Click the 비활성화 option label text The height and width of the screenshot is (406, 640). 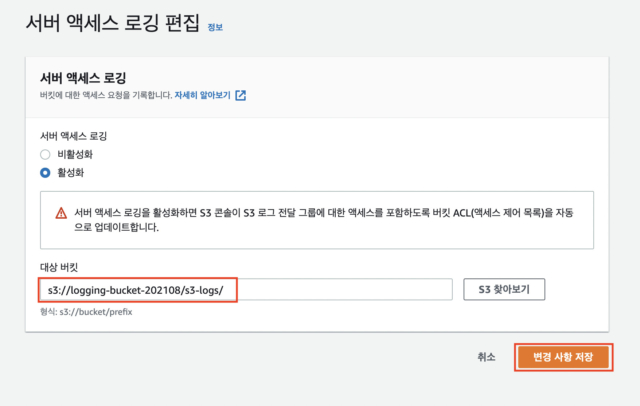pyautogui.click(x=75, y=154)
